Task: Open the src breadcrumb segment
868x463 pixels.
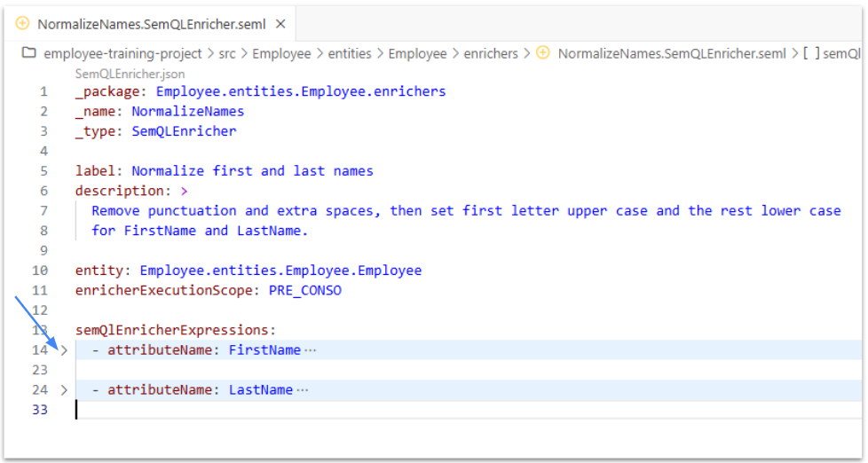Action: tap(227, 53)
